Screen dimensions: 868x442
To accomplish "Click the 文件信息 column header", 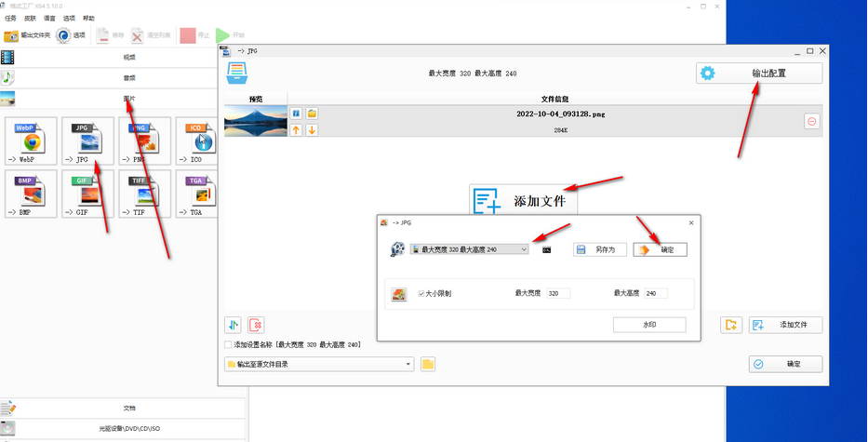I will coord(554,100).
